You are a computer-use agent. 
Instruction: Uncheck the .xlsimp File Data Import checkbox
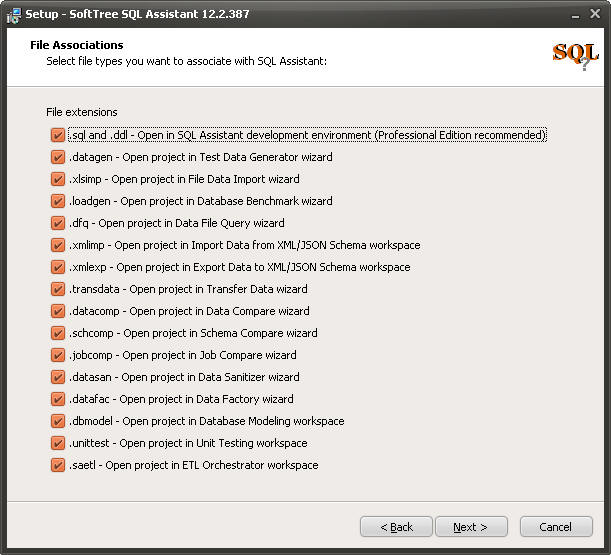point(58,179)
